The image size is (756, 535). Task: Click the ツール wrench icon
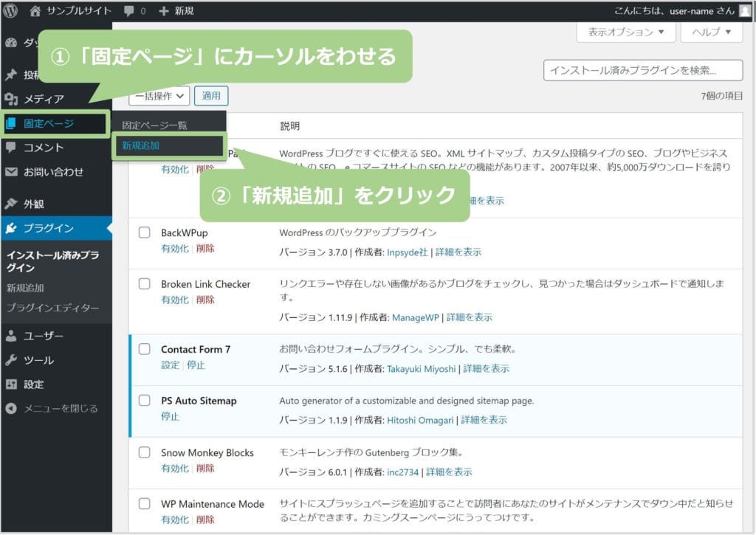click(x=11, y=360)
